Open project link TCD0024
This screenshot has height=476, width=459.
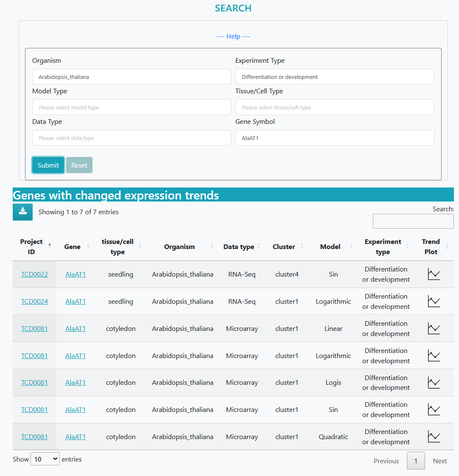[x=34, y=302]
